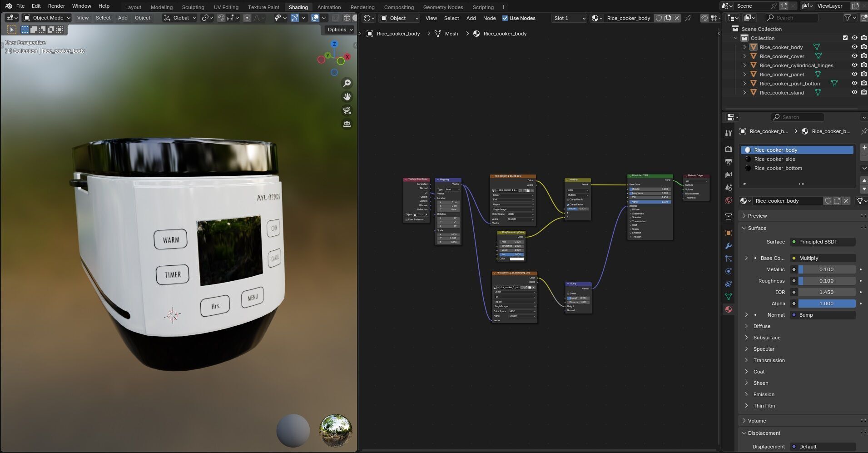The height and width of the screenshot is (453, 868).
Task: Open the Render menu
Action: coord(56,6)
